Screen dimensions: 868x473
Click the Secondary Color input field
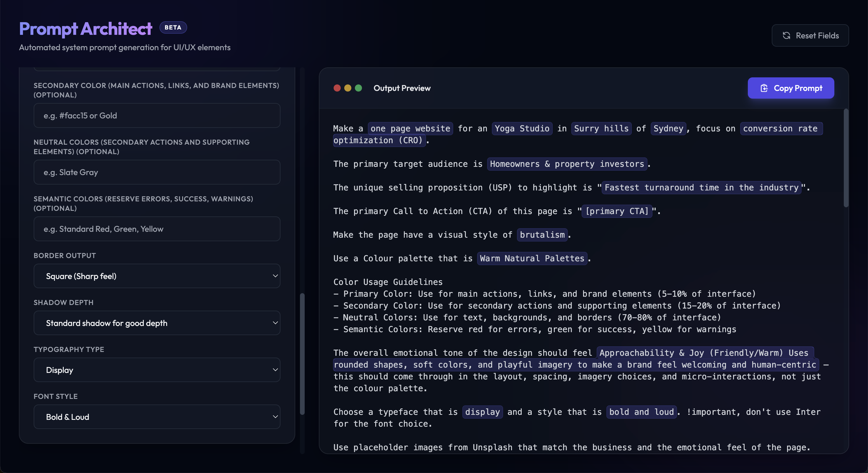click(157, 115)
